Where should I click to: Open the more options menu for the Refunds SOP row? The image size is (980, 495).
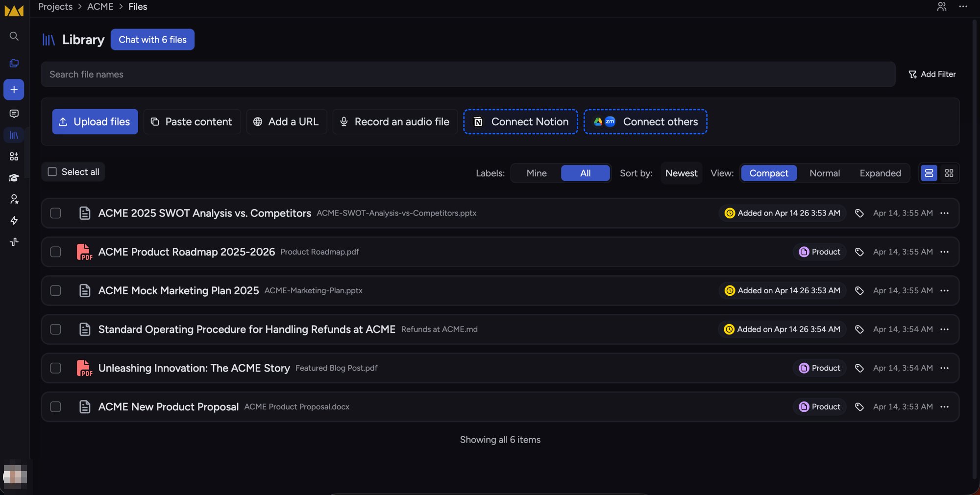tap(945, 330)
